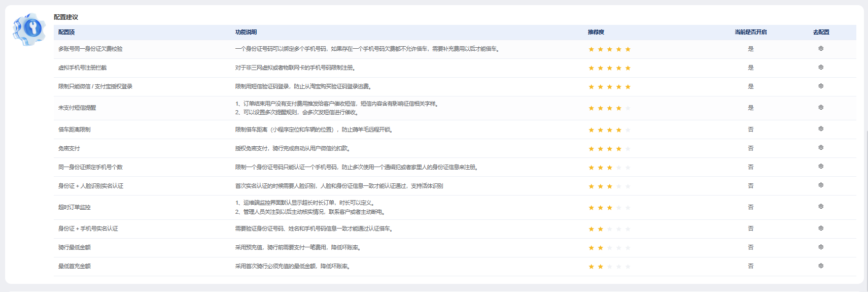The height and width of the screenshot is (292, 868).
Task: Click three-star rating of 超时订单监控
Action: [x=609, y=208]
